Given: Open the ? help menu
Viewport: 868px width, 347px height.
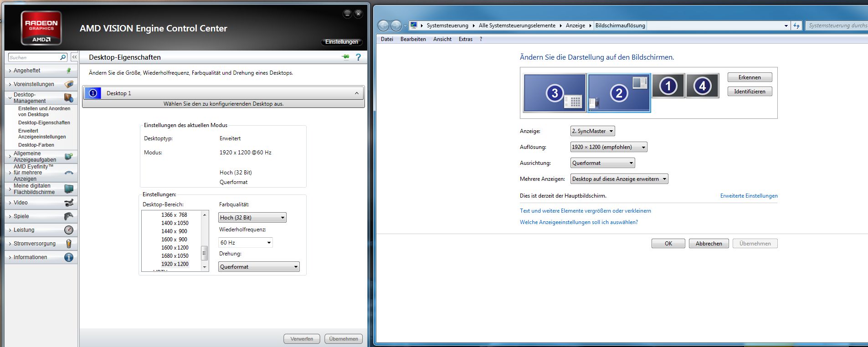Looking at the screenshot, I should (x=481, y=39).
